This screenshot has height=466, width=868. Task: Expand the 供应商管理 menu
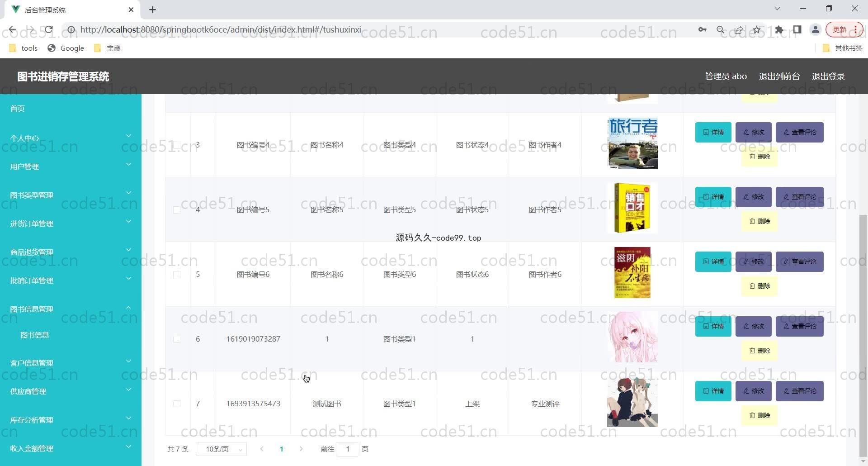tap(71, 391)
